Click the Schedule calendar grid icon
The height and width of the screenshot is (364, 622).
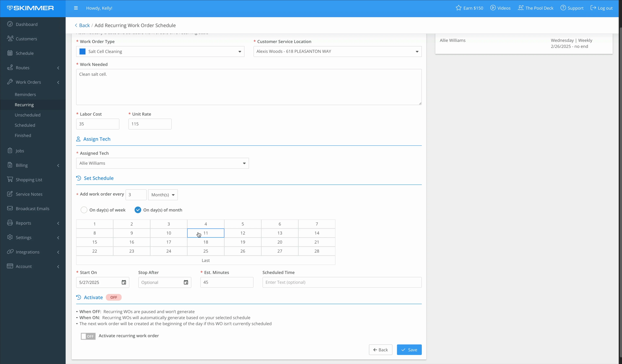point(10,53)
